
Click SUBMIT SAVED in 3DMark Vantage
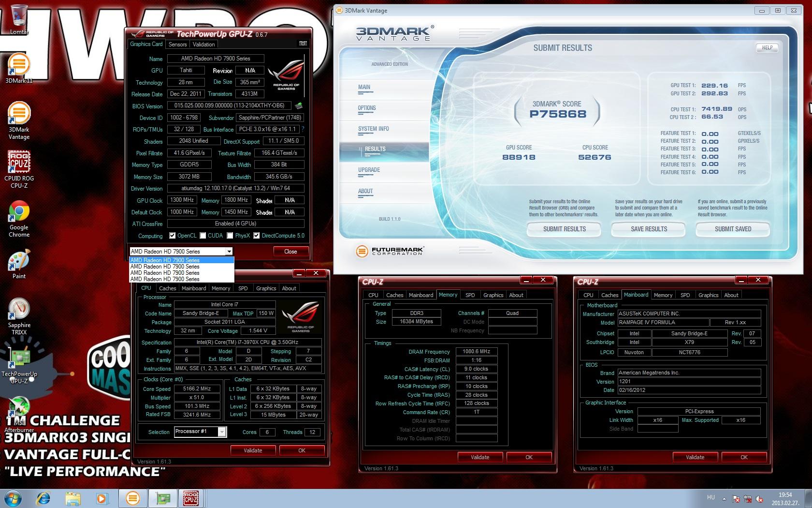click(733, 229)
